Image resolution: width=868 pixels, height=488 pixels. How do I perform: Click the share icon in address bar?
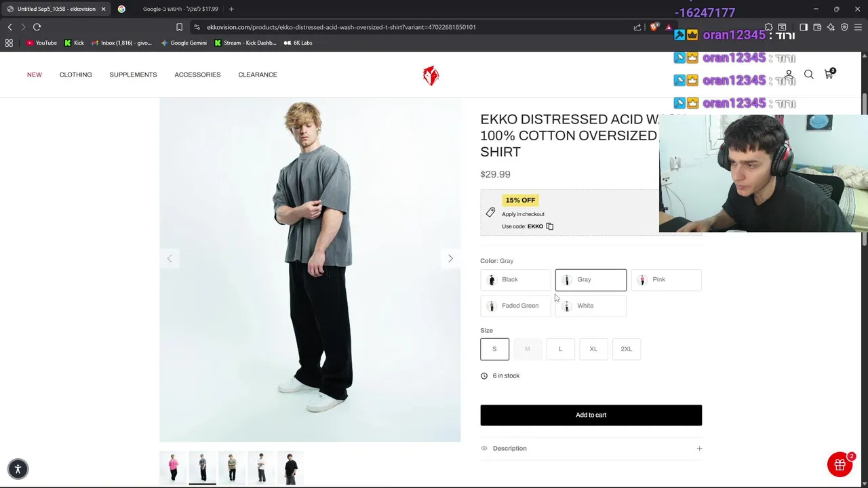pos(637,27)
